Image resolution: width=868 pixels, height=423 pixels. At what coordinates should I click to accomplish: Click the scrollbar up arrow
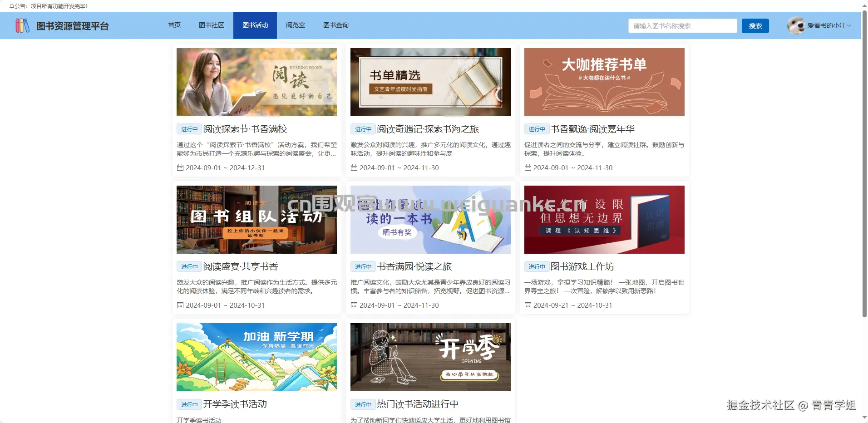coord(864,5)
